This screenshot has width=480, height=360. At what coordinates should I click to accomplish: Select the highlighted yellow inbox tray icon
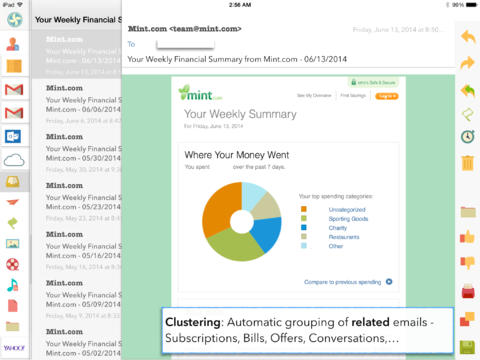(x=13, y=182)
